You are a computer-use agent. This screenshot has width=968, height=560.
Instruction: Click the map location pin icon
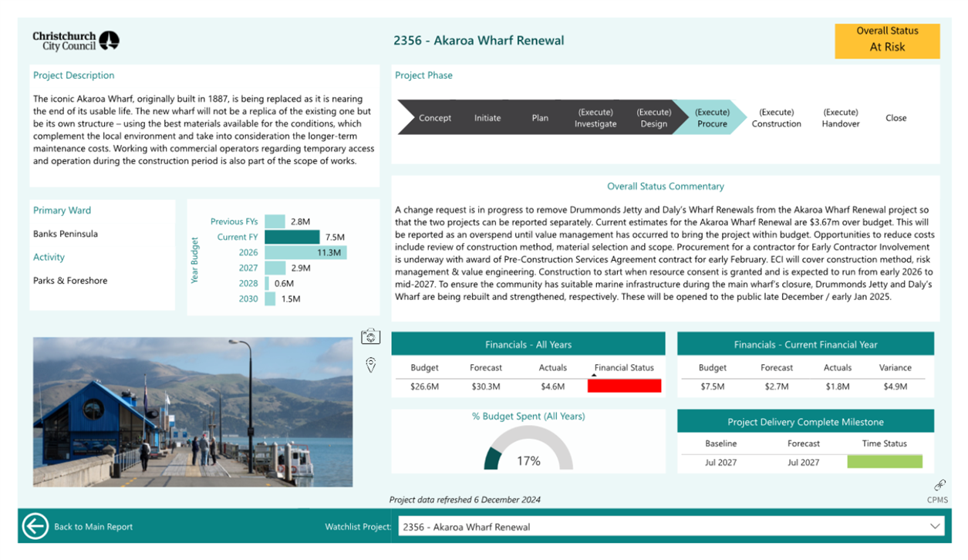(x=371, y=365)
